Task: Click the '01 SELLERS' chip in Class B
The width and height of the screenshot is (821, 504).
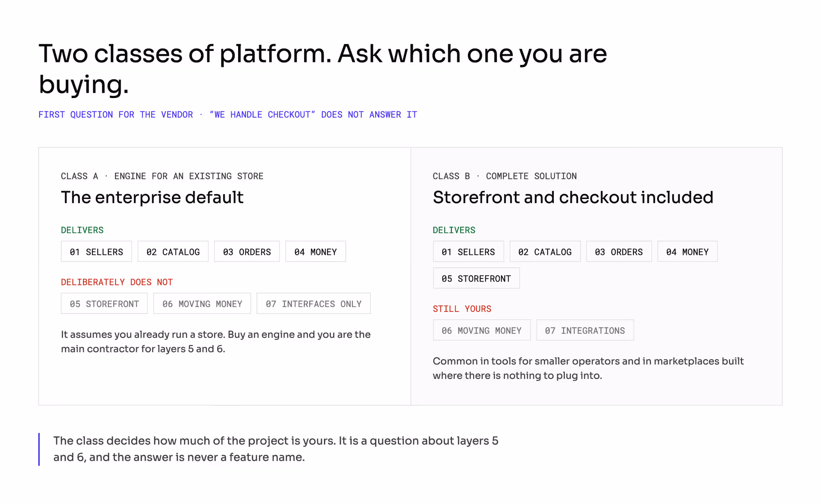Action: [x=468, y=252]
